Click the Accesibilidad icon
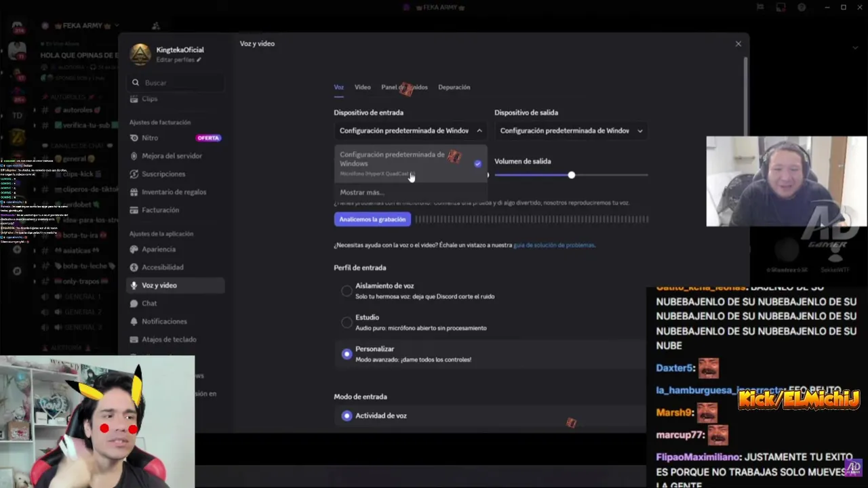Viewport: 868px width, 488px height. pos(134,267)
